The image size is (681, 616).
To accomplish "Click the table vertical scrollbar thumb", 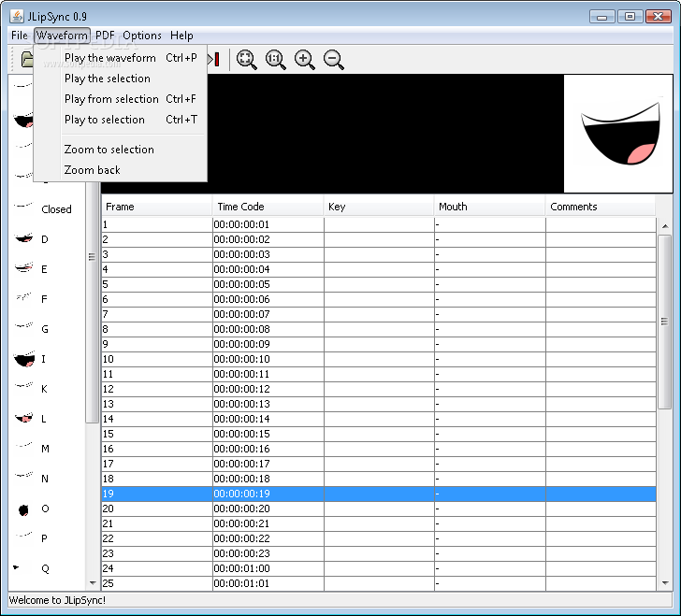I will pos(665,322).
